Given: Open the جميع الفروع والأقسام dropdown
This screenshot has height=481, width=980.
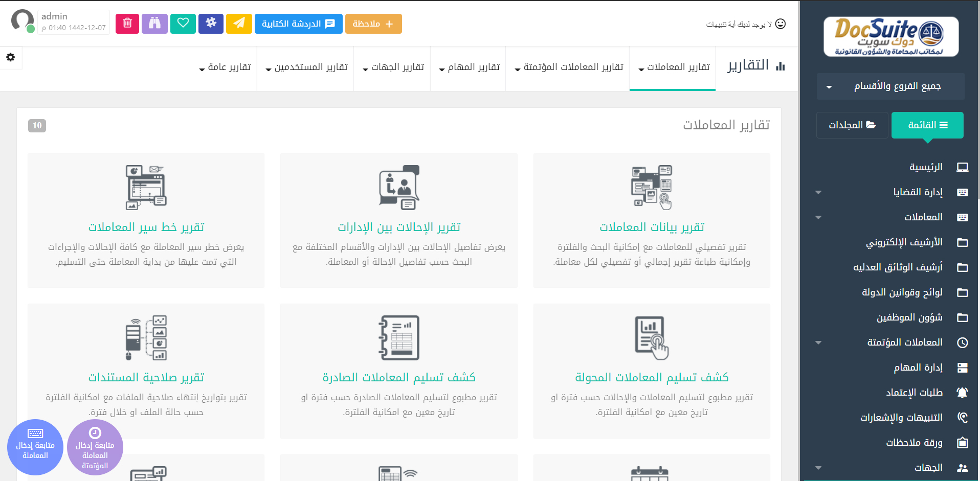Looking at the screenshot, I should pos(890,86).
